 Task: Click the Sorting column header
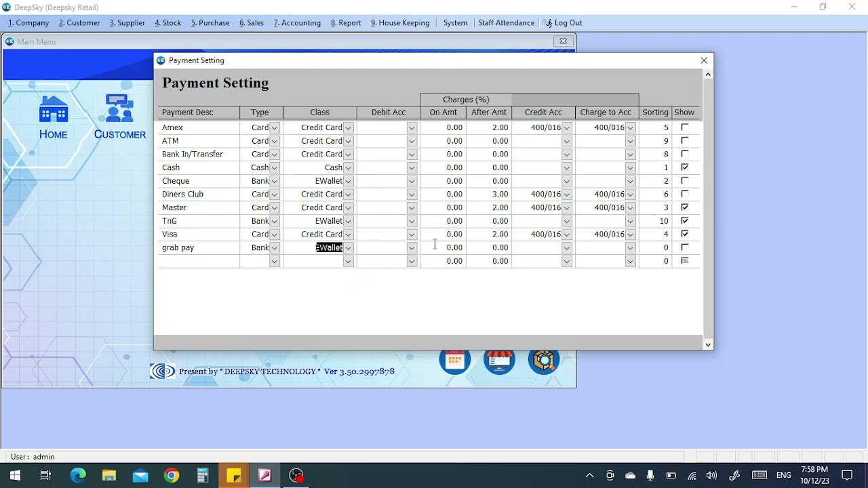[x=655, y=113]
